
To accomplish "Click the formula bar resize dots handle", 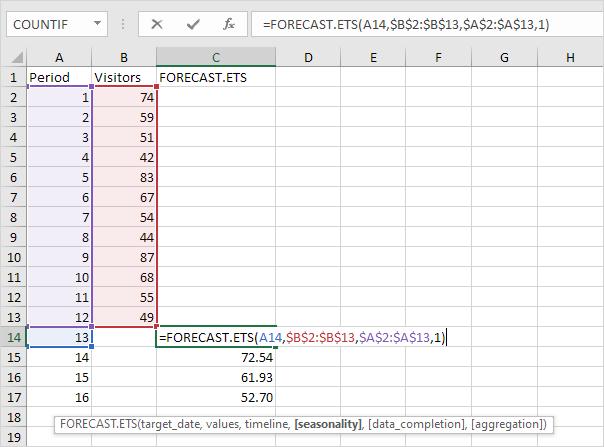I will (x=123, y=24).
